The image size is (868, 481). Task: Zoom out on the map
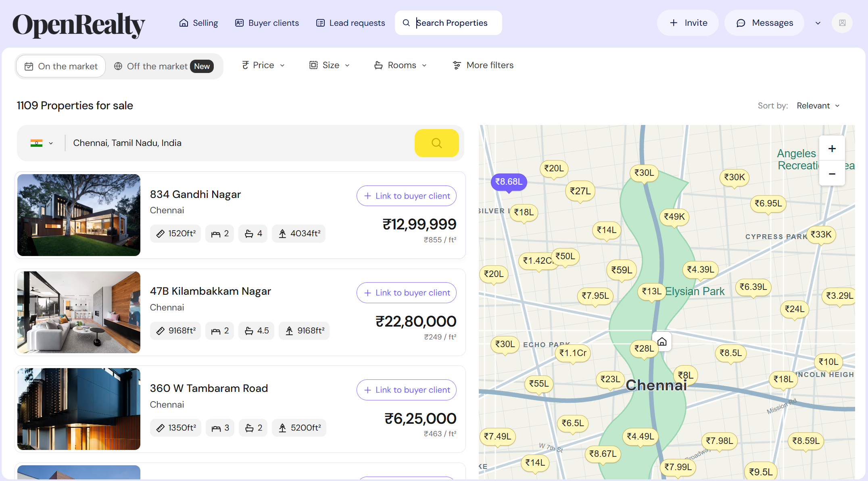pos(832,174)
